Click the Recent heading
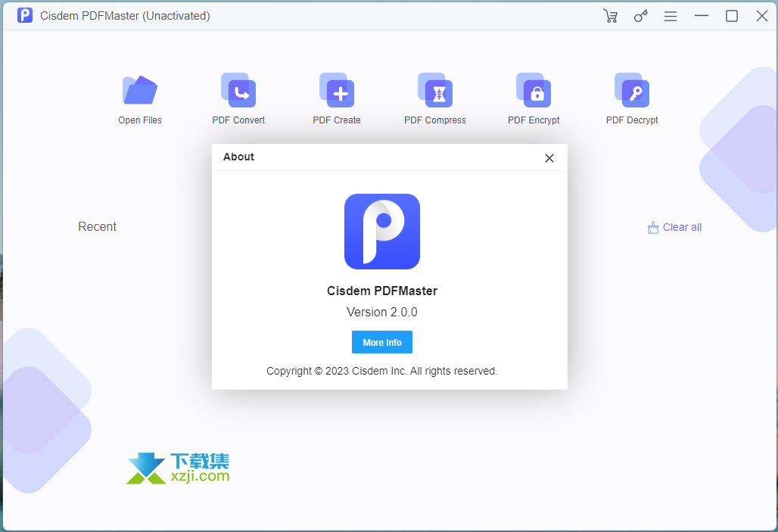Image resolution: width=778 pixels, height=532 pixels. click(97, 226)
